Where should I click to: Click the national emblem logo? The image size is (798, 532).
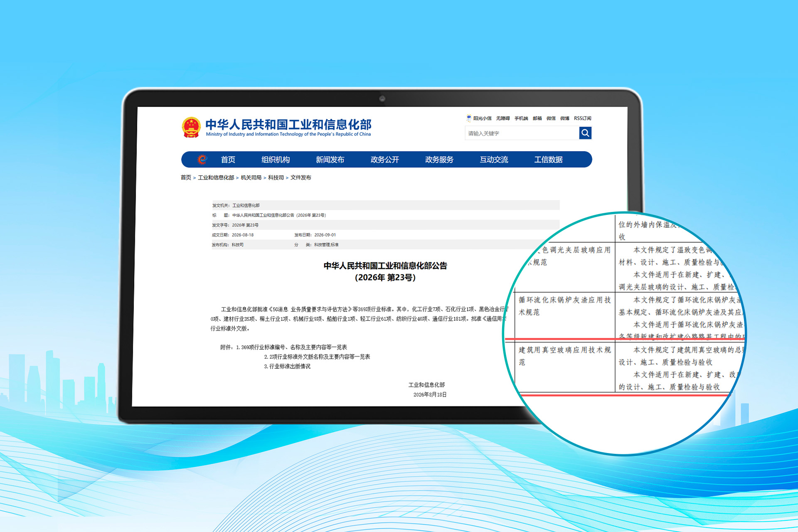tap(191, 127)
